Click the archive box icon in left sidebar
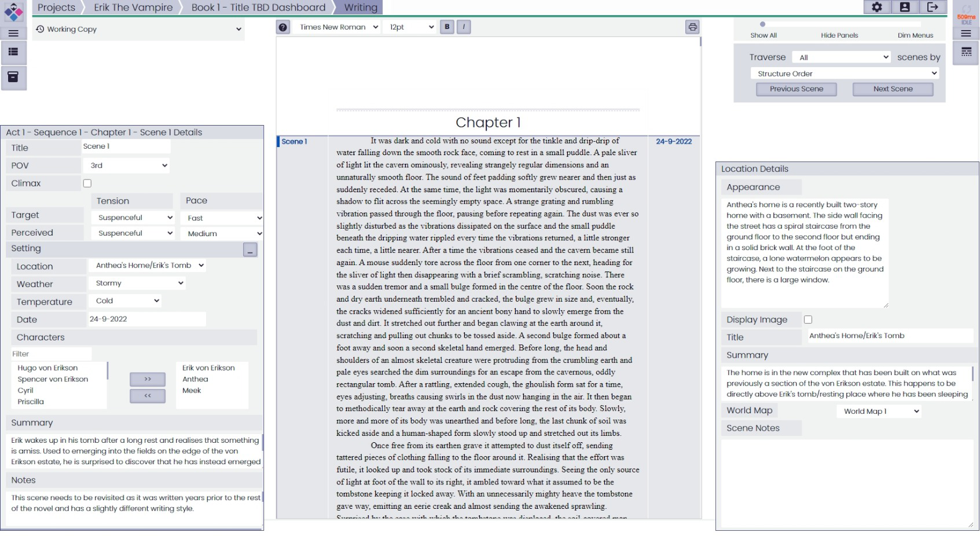Image resolution: width=980 pixels, height=536 pixels. tap(13, 77)
